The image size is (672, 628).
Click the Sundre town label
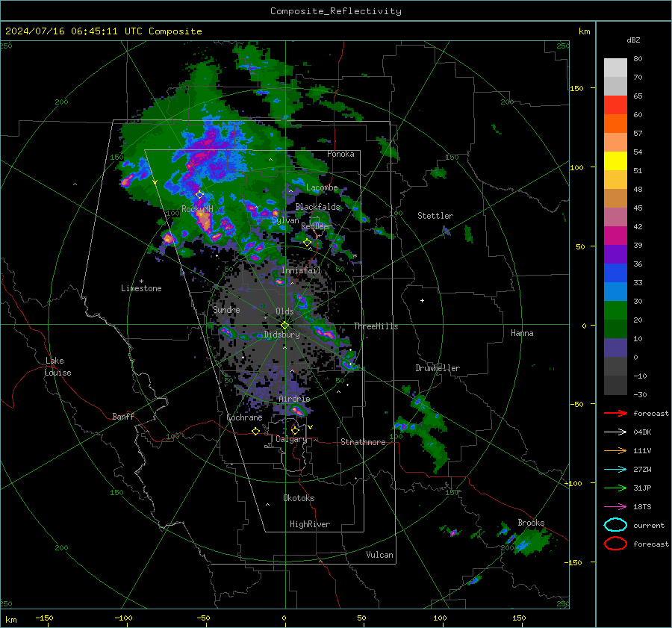click(227, 309)
